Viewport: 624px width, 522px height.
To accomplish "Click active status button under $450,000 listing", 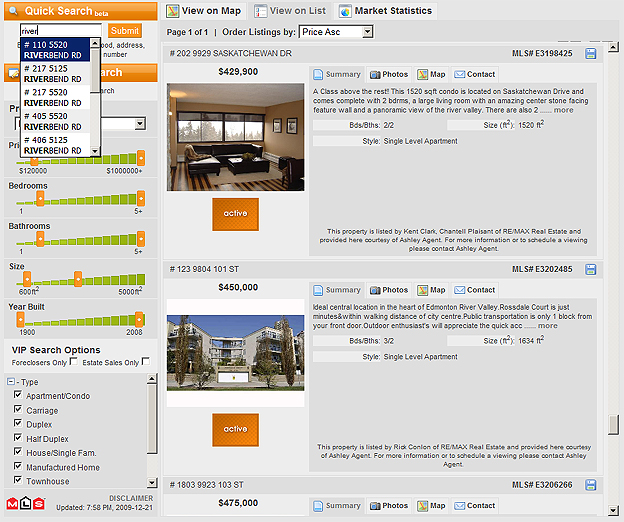I will tap(235, 430).
